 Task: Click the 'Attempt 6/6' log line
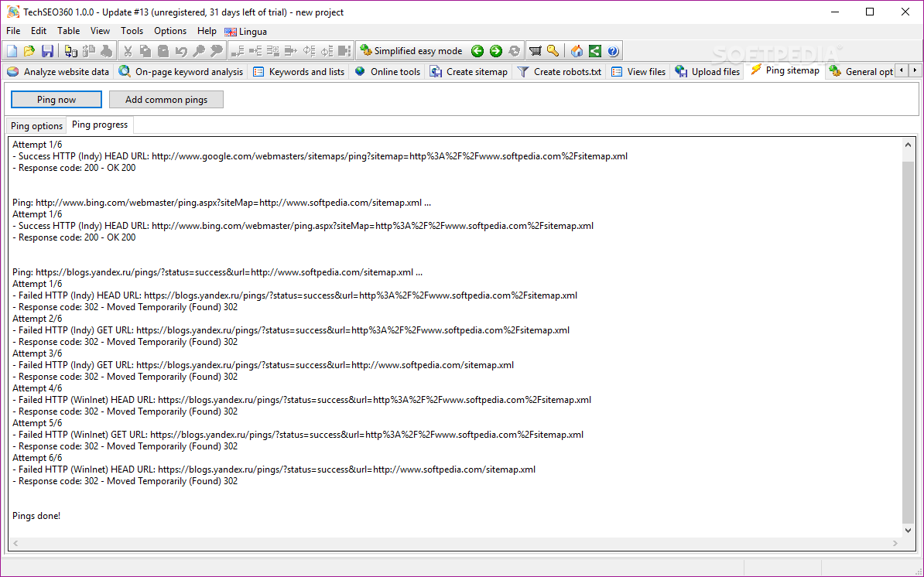37,457
